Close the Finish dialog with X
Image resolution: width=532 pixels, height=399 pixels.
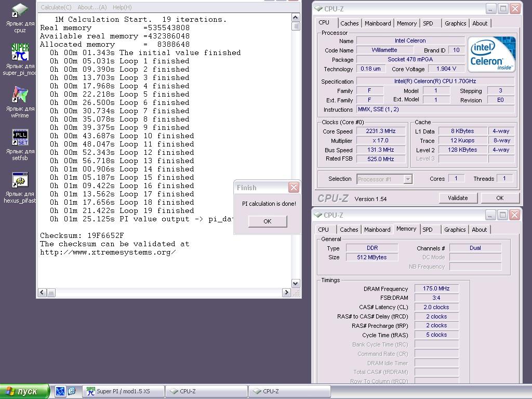point(294,187)
